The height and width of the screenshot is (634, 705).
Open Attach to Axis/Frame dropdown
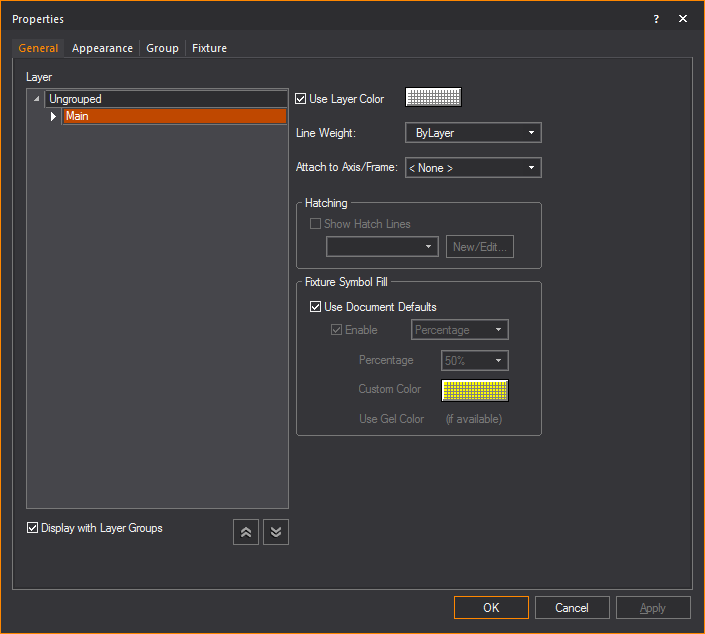(x=473, y=168)
